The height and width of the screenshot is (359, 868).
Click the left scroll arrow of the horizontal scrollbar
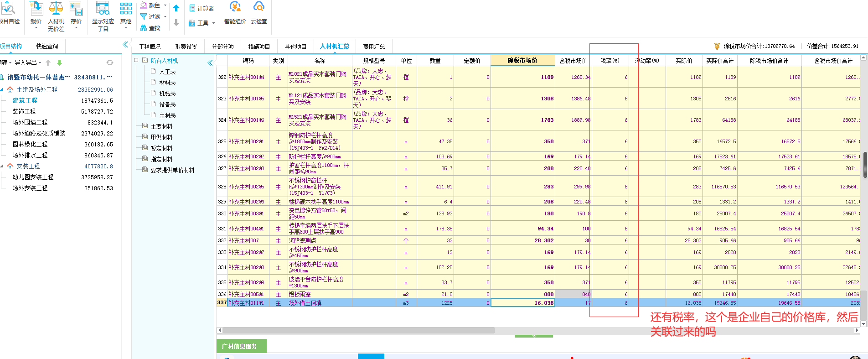click(220, 330)
